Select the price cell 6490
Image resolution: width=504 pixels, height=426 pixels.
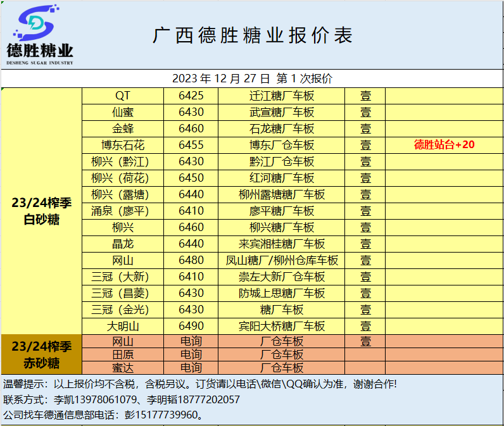pos(191,327)
